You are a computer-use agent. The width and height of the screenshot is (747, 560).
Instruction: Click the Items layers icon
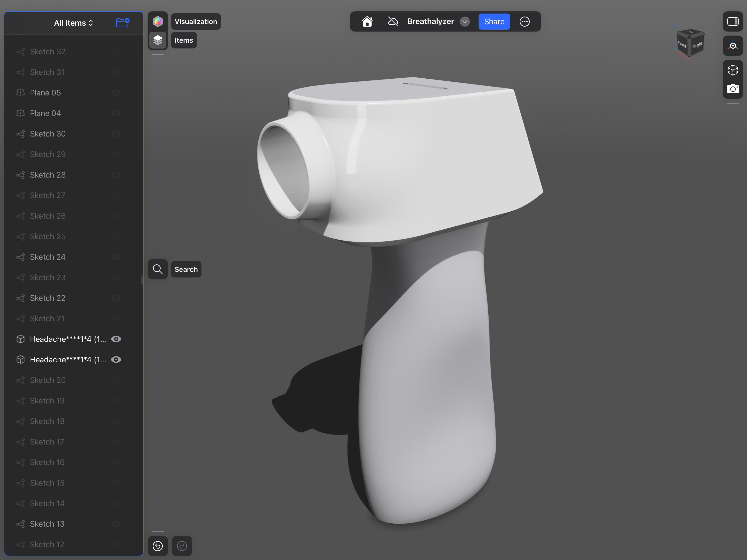pyautogui.click(x=158, y=40)
